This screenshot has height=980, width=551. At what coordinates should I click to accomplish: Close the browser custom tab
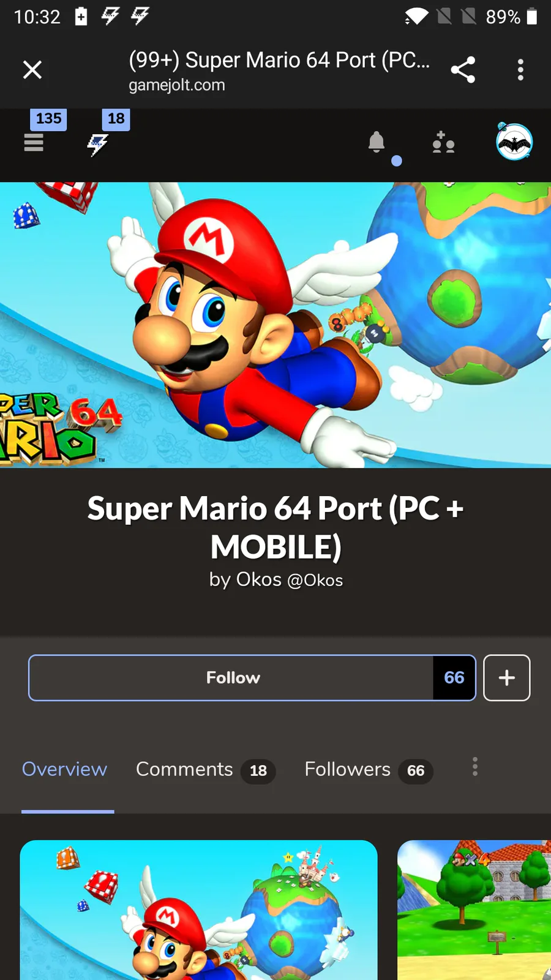tap(32, 70)
